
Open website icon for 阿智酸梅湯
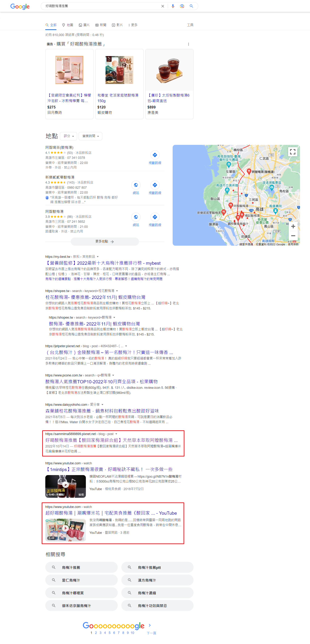click(136, 217)
